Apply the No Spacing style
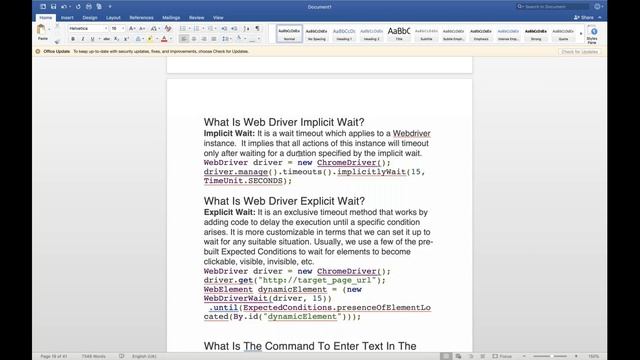640x360 pixels. click(x=316, y=33)
